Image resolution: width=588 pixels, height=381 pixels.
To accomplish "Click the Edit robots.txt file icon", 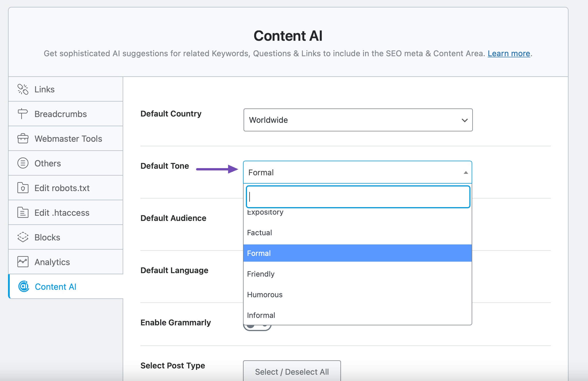I will [x=23, y=188].
